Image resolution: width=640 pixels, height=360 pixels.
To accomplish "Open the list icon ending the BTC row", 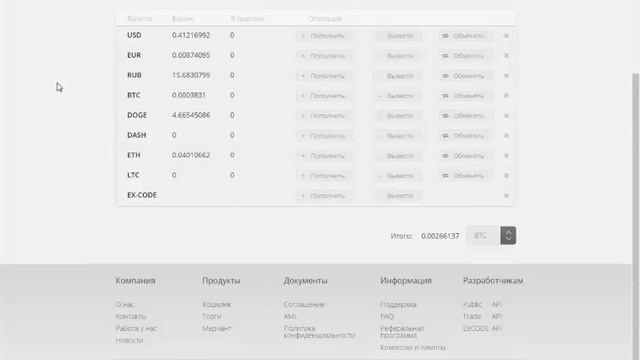I will click(x=506, y=96).
